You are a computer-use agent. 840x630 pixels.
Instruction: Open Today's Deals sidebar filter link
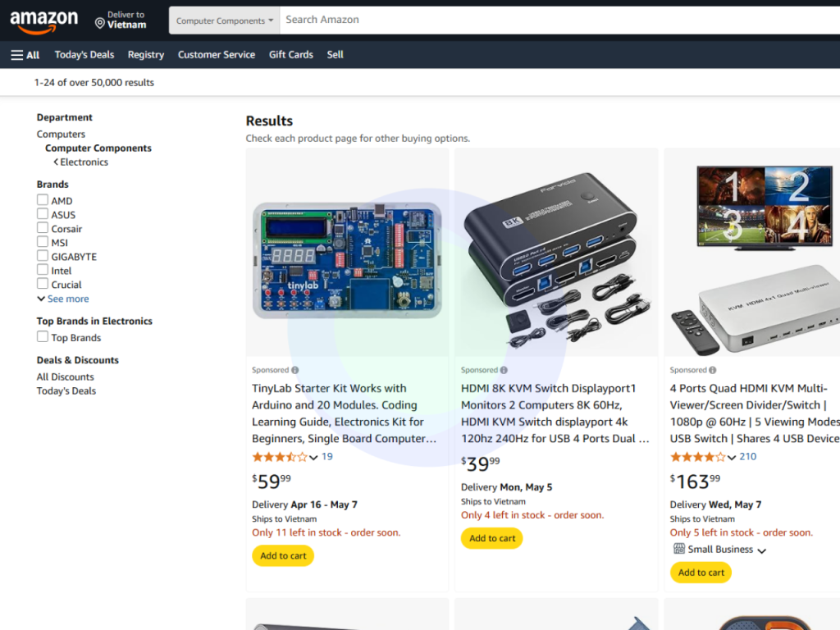pos(66,390)
